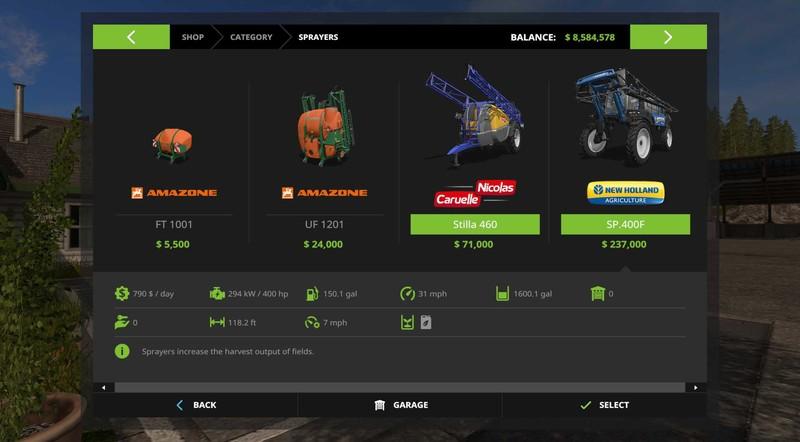Click the owned items garage count icon
The height and width of the screenshot is (442, 800).
(x=597, y=293)
